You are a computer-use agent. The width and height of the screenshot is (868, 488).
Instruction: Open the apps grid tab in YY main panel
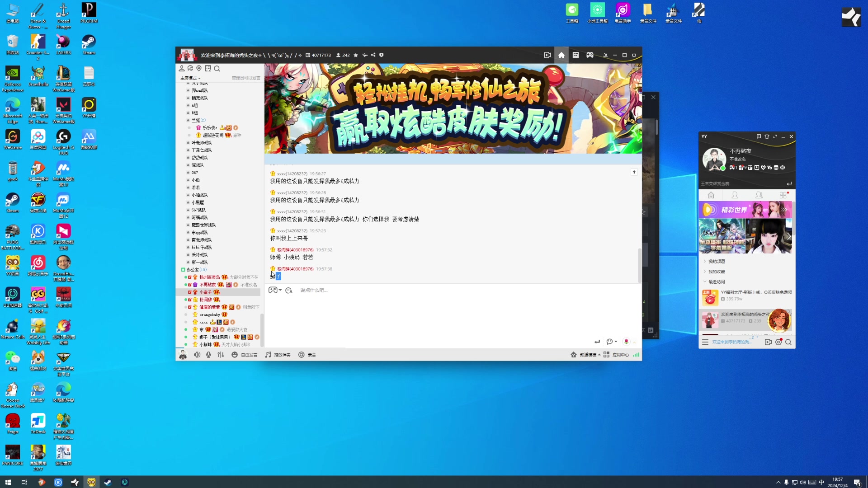[783, 195]
